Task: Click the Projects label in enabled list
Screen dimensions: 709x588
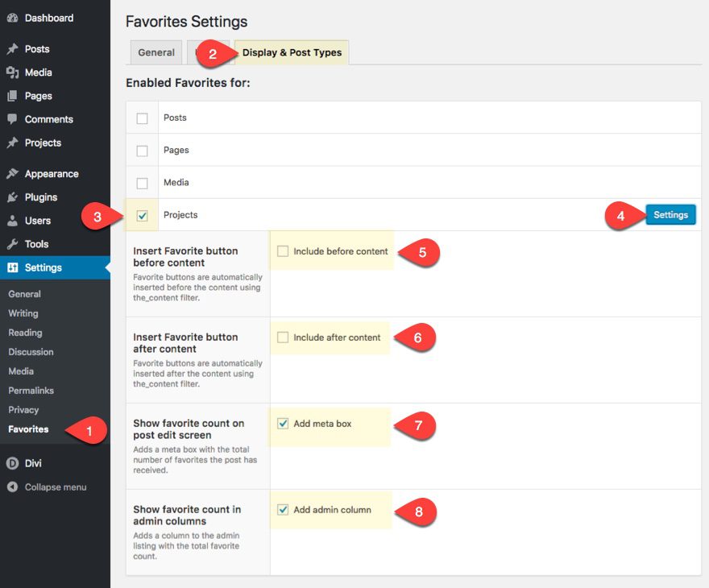Action: point(180,215)
